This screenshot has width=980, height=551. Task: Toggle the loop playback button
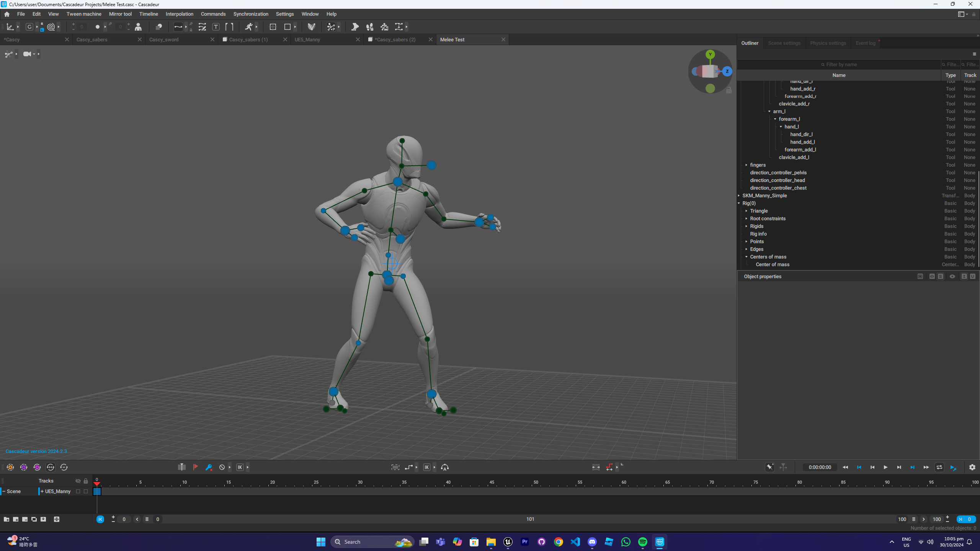[x=939, y=467]
